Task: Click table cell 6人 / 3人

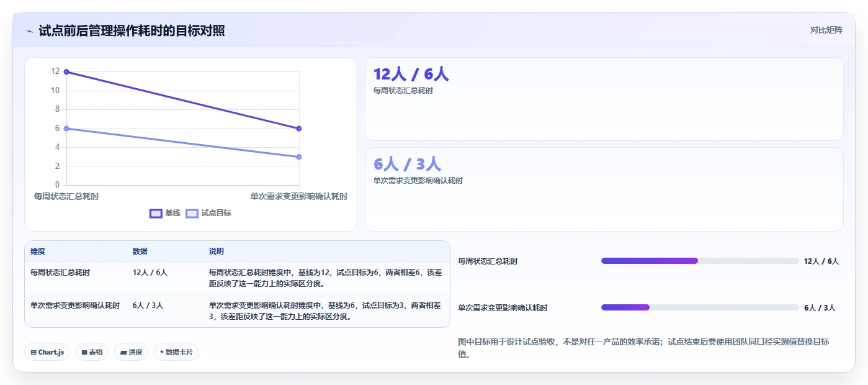Action: 148,305
